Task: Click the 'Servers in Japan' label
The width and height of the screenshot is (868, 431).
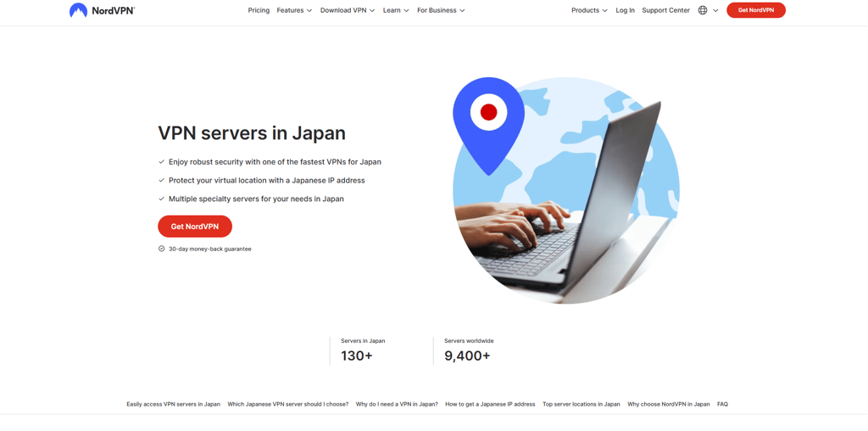Action: [363, 341]
